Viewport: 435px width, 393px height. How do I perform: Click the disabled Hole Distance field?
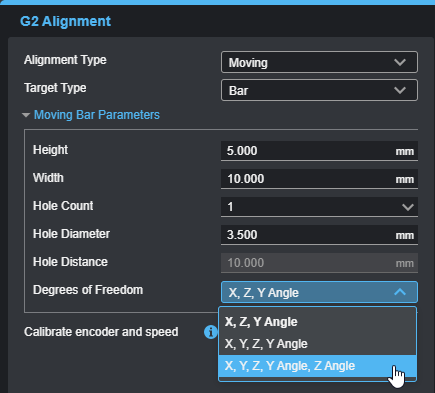click(x=319, y=263)
